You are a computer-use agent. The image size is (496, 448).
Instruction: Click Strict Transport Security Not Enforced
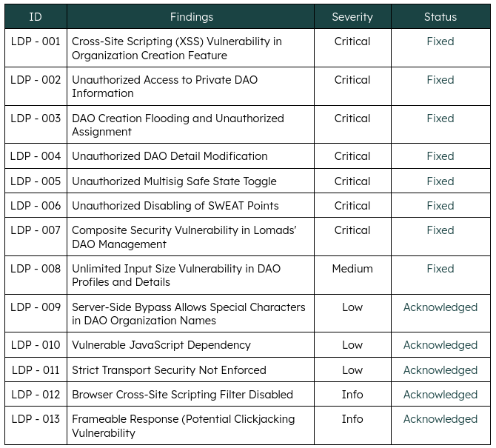[x=169, y=370]
